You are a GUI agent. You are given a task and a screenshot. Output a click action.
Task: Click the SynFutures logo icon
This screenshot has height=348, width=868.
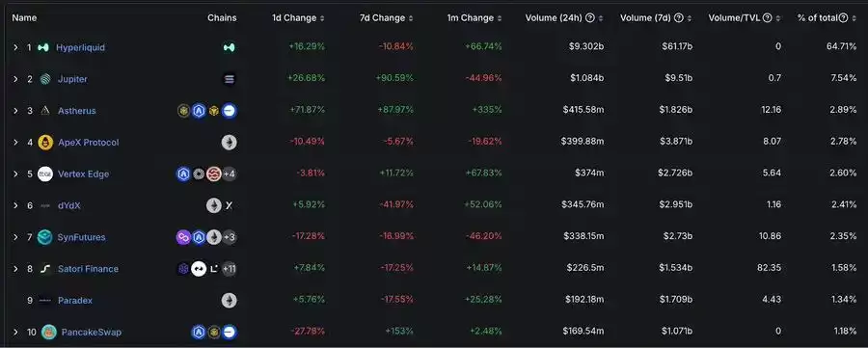click(x=44, y=237)
